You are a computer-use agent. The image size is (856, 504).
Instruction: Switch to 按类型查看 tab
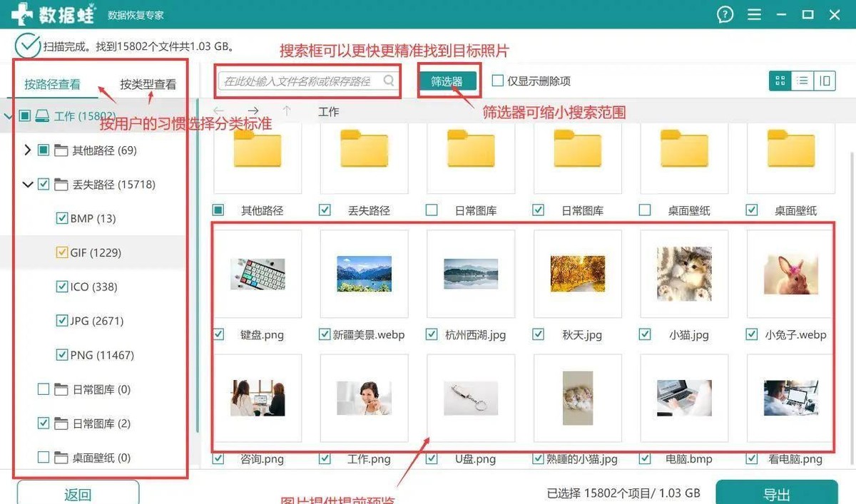(x=148, y=84)
